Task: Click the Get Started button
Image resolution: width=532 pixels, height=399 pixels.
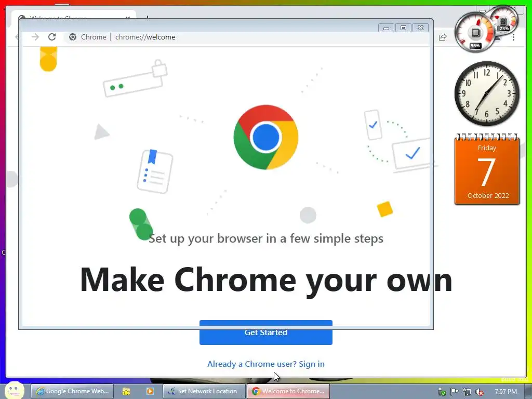Action: pos(265,332)
